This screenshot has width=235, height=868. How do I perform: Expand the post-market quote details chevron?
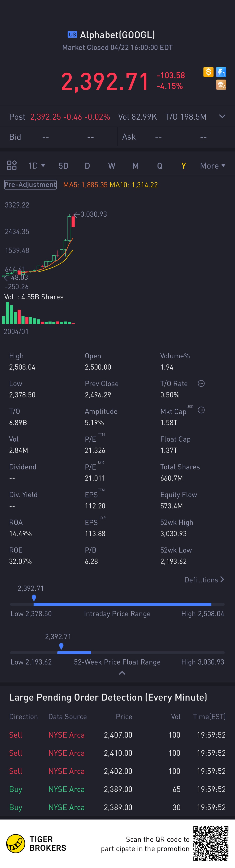pos(222,116)
